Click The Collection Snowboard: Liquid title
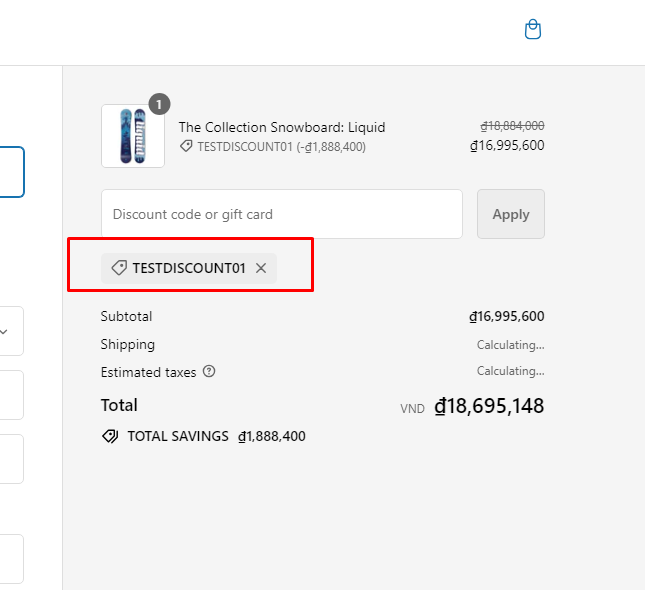The width and height of the screenshot is (645, 590). click(281, 127)
